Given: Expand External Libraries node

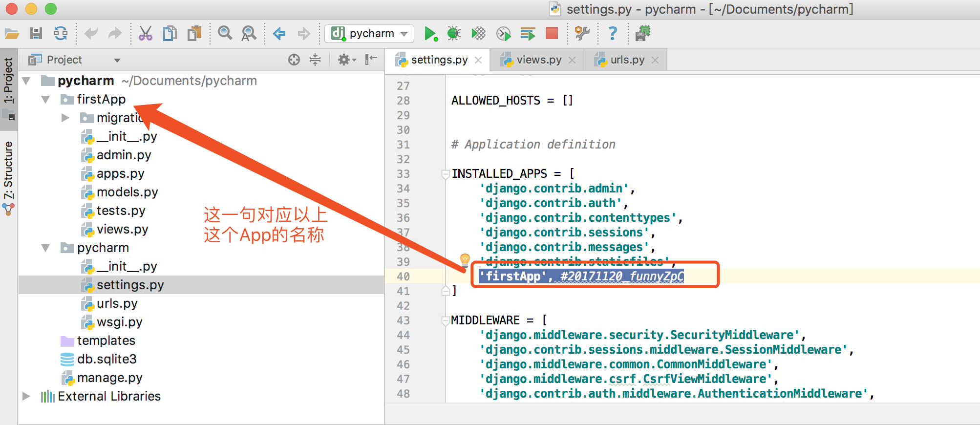Looking at the screenshot, I should [26, 396].
